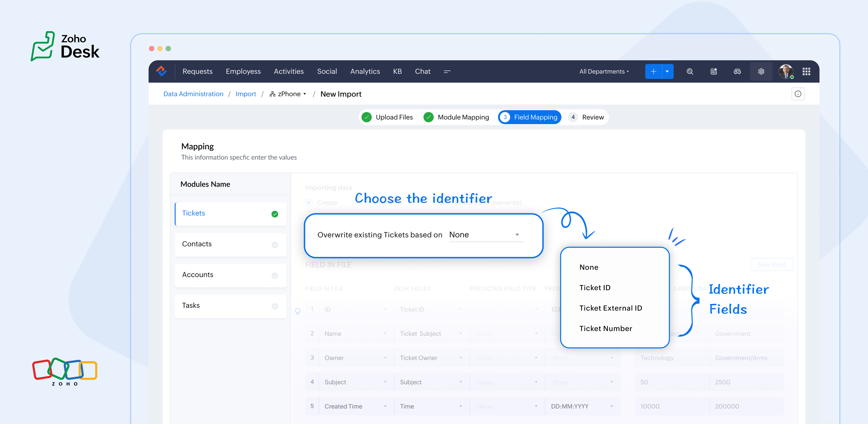Viewport: 868px width, 424px height.
Task: Click the Zoho Desk logo in the nav bar
Action: (x=161, y=71)
